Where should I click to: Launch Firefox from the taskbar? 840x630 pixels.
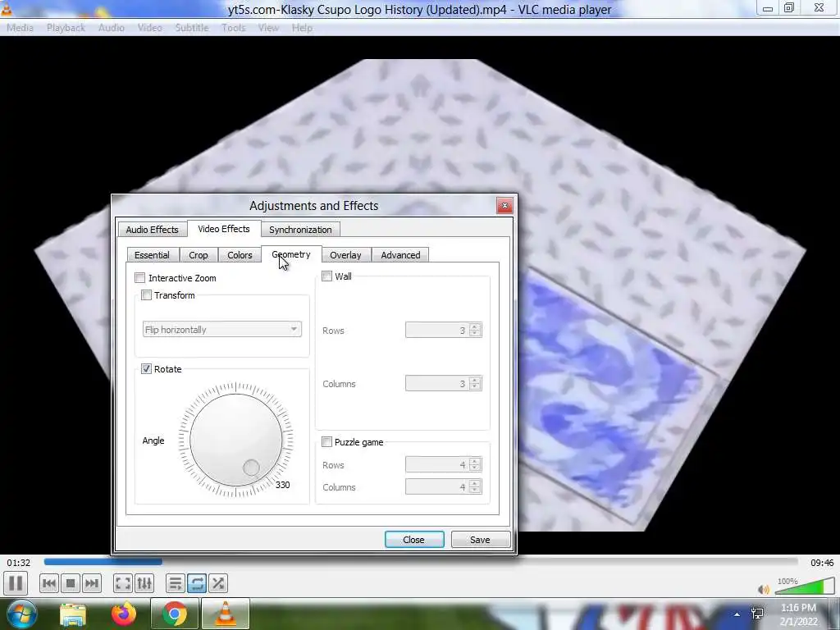click(124, 614)
